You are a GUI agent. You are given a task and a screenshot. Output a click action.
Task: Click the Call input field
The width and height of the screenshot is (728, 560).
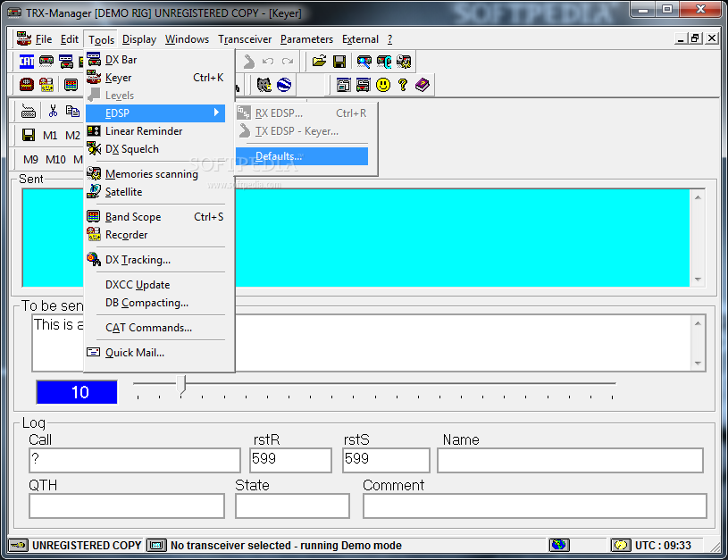coord(135,460)
